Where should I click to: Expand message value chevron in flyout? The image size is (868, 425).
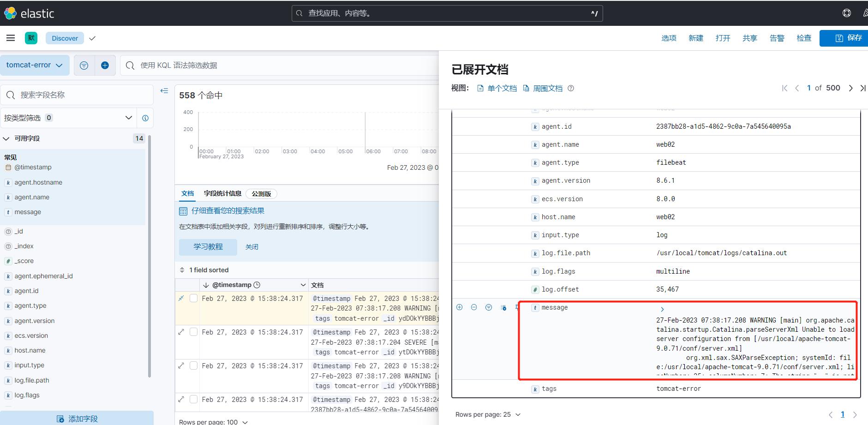[662, 309]
